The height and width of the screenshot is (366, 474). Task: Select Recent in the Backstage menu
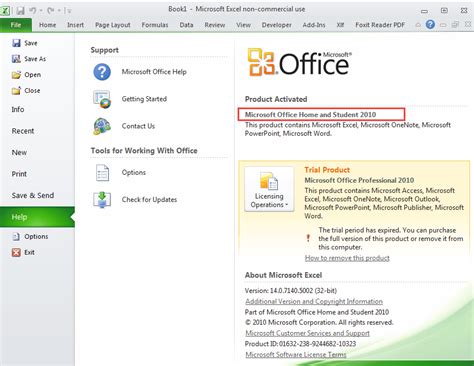pos(23,131)
